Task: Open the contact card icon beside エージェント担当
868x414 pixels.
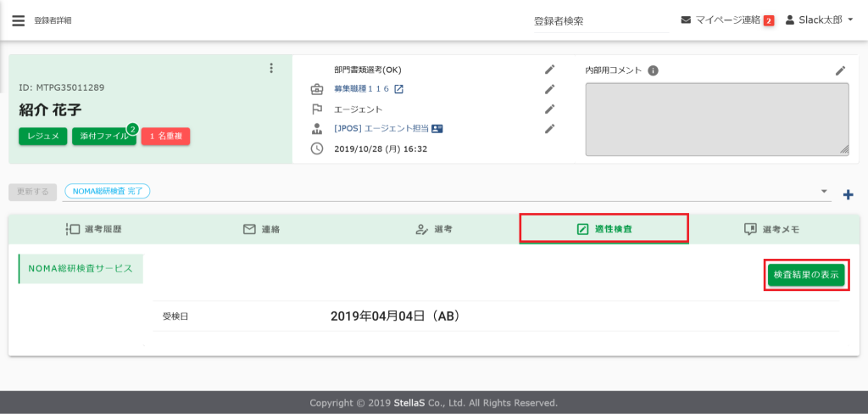Action: 437,129
